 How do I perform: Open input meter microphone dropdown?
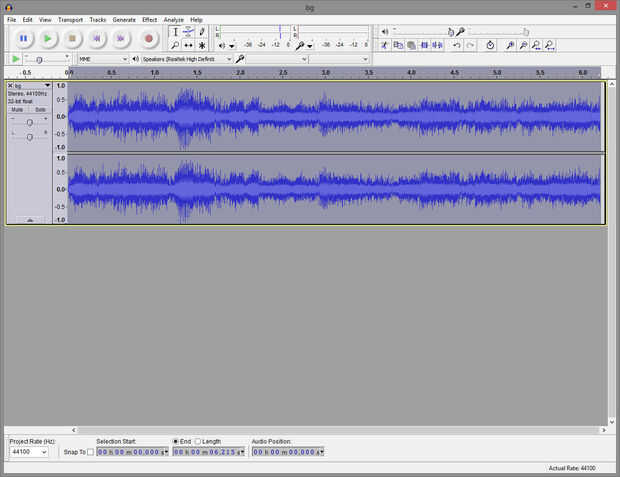tap(310, 46)
